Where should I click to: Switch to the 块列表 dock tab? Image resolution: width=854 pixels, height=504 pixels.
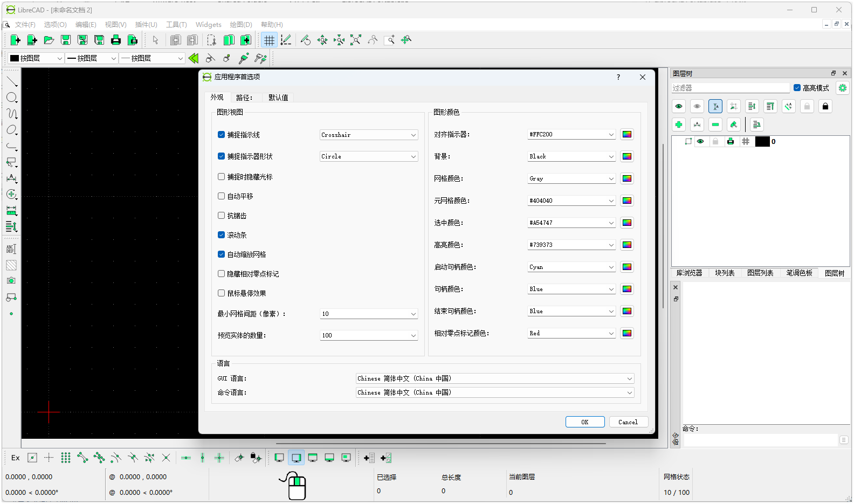point(725,273)
